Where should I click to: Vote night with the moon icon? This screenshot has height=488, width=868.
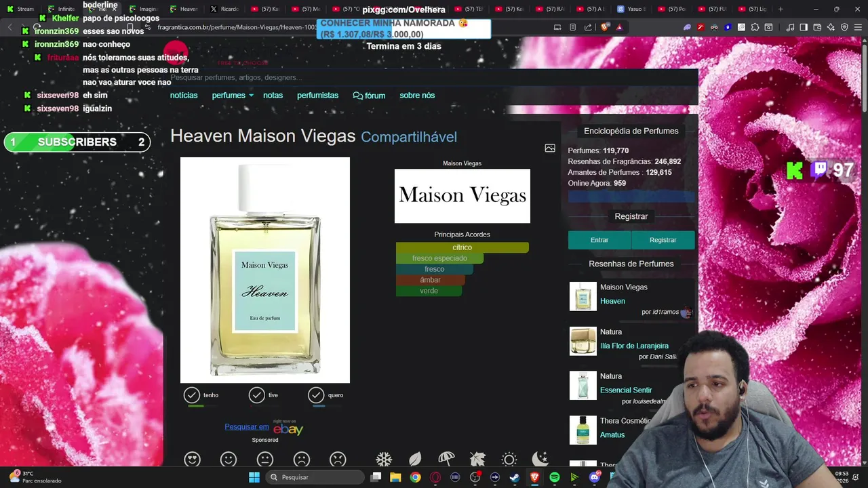[540, 460]
